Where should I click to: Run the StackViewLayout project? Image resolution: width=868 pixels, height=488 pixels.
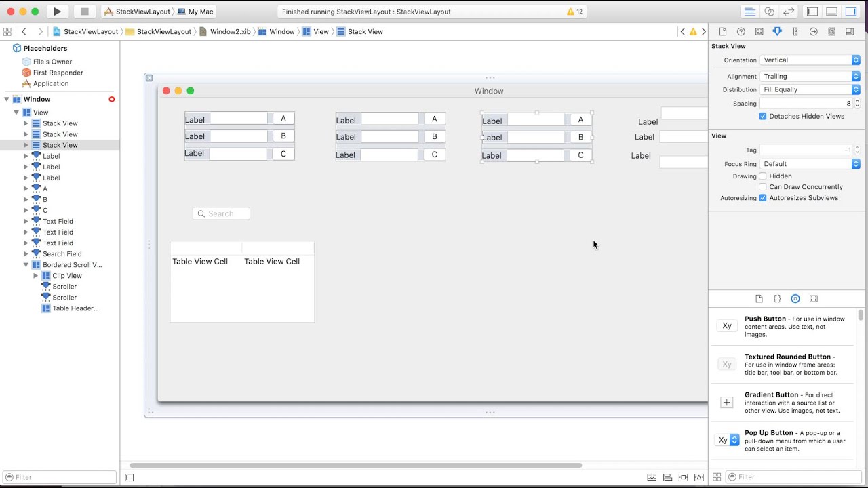[58, 12]
